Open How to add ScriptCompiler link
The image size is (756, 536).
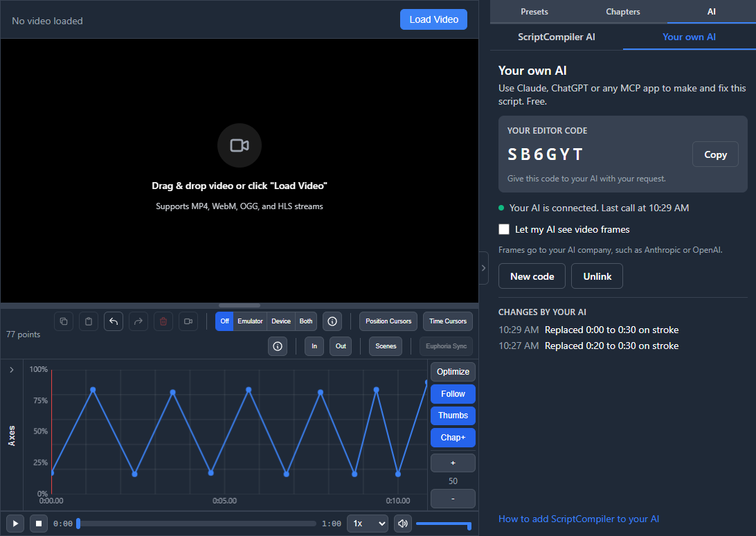[579, 519]
